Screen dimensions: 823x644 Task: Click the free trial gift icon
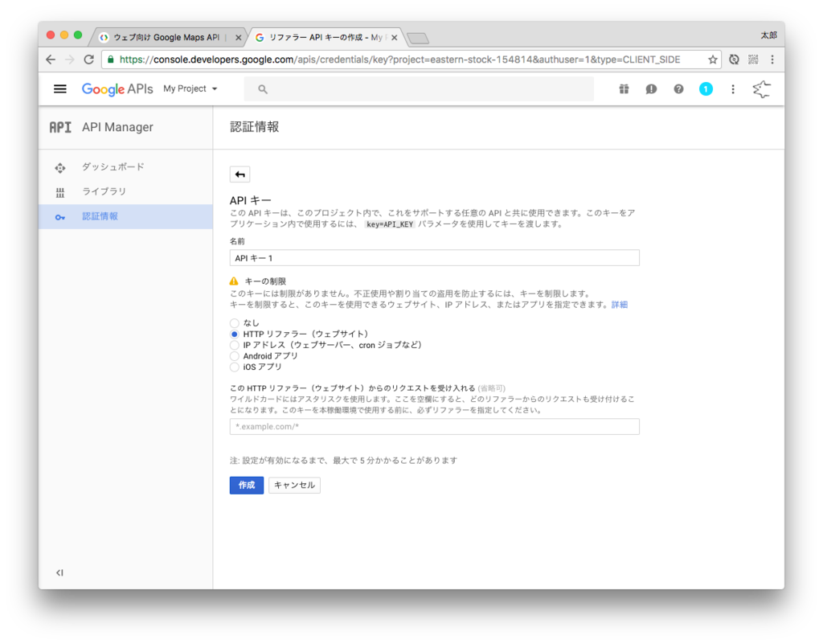click(x=624, y=88)
